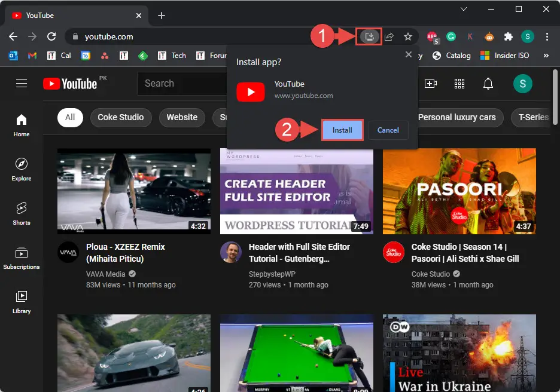Open the green diamond bookmark icon
Screen dimensions: 560x392
pos(143,56)
